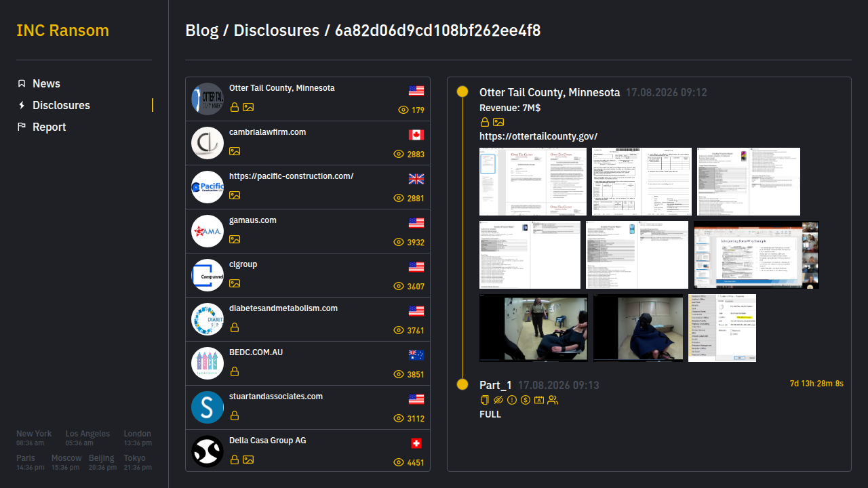Click the timeline dot beside Otter Tail County heading
868x488 pixels.
[x=462, y=91]
